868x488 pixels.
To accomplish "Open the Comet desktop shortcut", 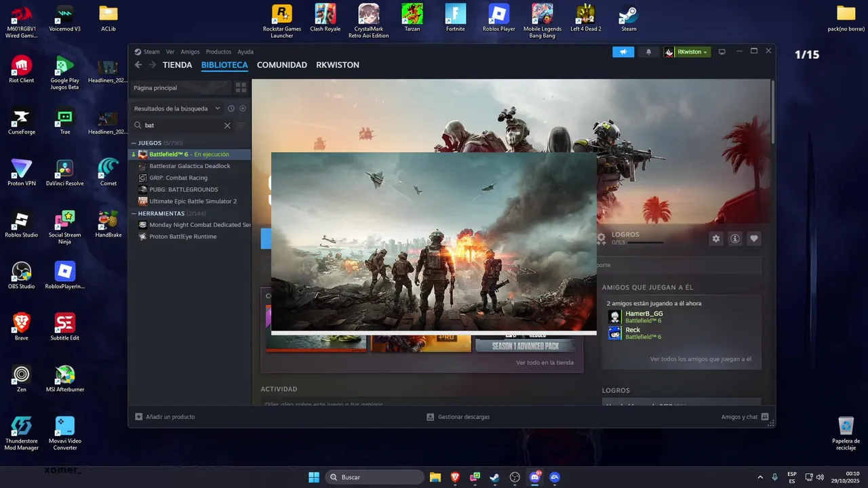I will (x=108, y=173).
